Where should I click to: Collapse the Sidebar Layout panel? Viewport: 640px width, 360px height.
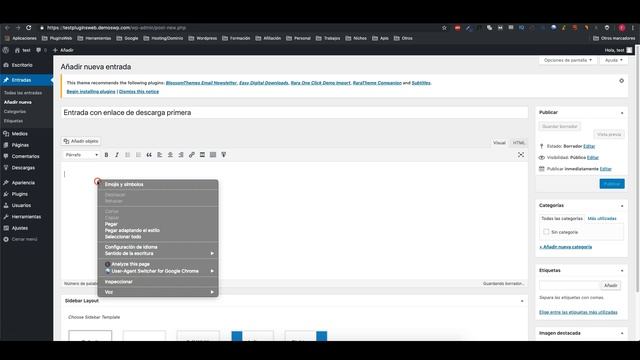(522, 301)
